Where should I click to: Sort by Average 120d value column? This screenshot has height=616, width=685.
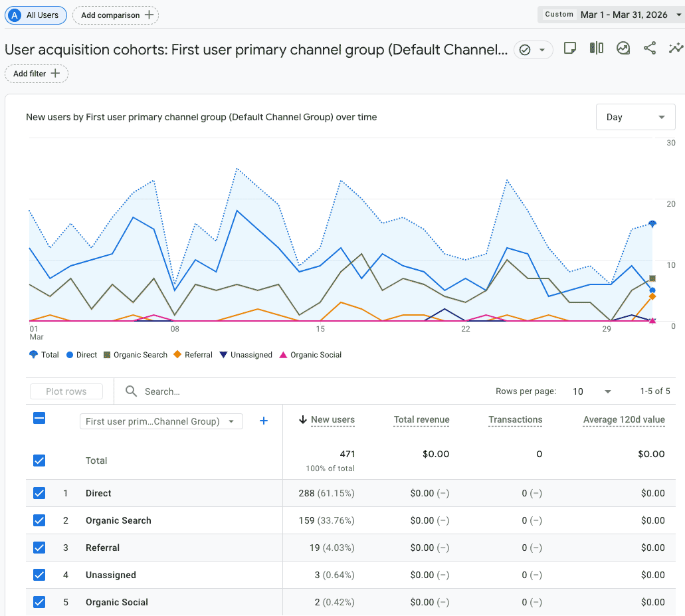click(x=623, y=419)
